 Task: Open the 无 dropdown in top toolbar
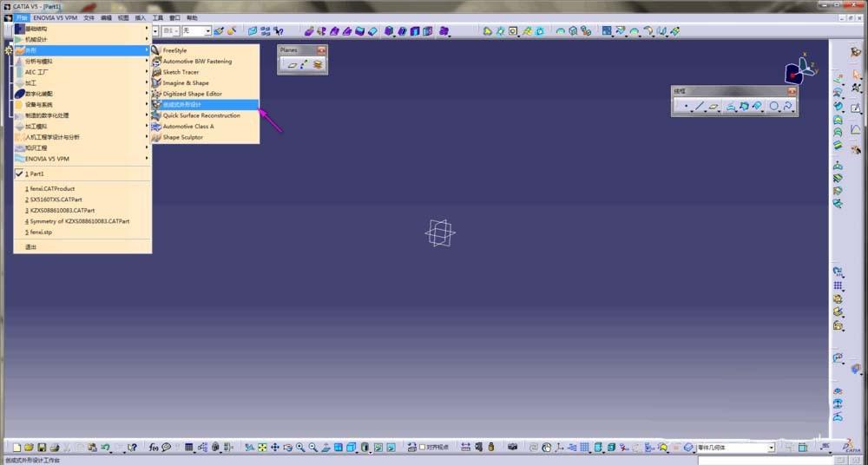point(207,31)
